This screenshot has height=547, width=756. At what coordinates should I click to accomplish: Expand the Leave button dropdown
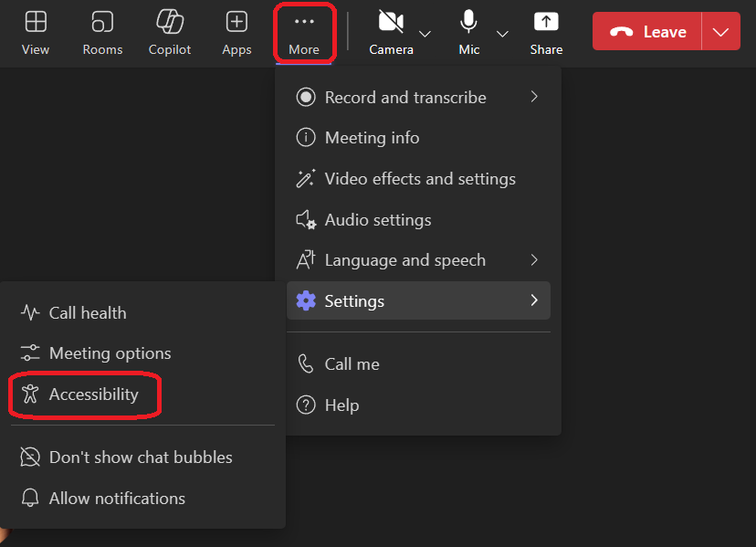click(721, 30)
